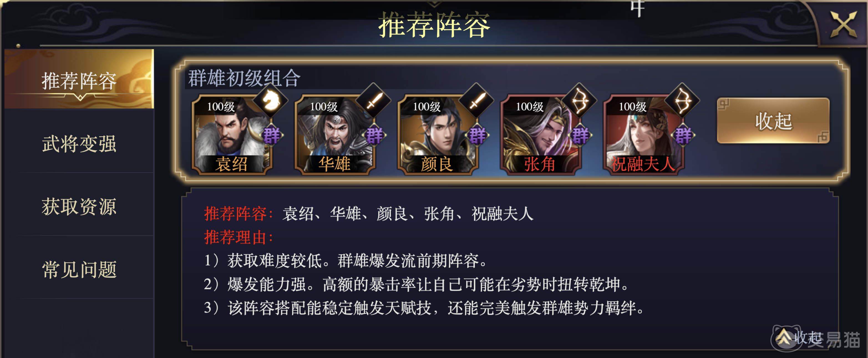This screenshot has height=358, width=868.
Task: Click the cavalry horse icon on 袁绍
Action: (271, 100)
